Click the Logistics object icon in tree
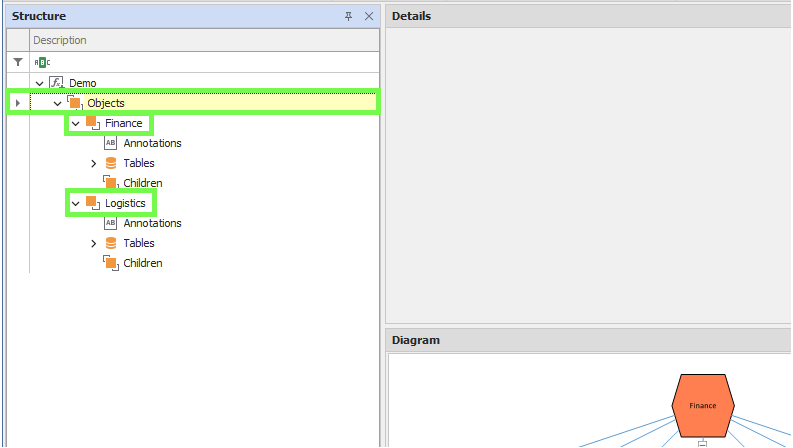This screenshot has height=448, width=793. 92,203
